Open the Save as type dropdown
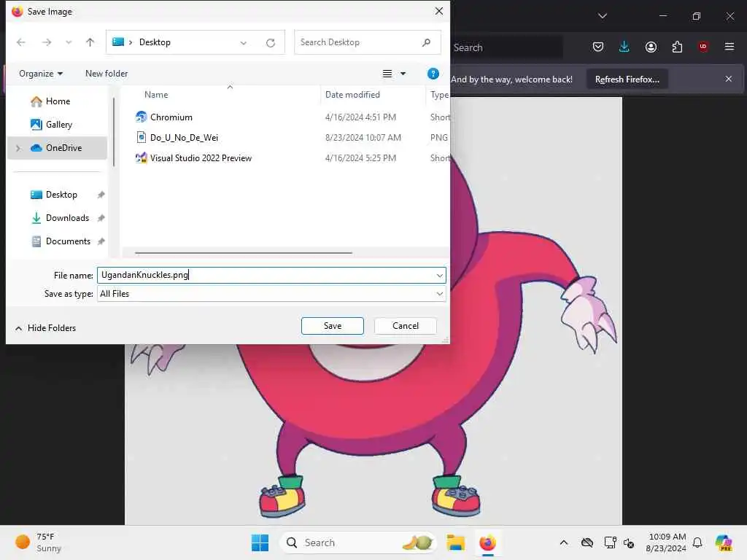 coord(271,294)
